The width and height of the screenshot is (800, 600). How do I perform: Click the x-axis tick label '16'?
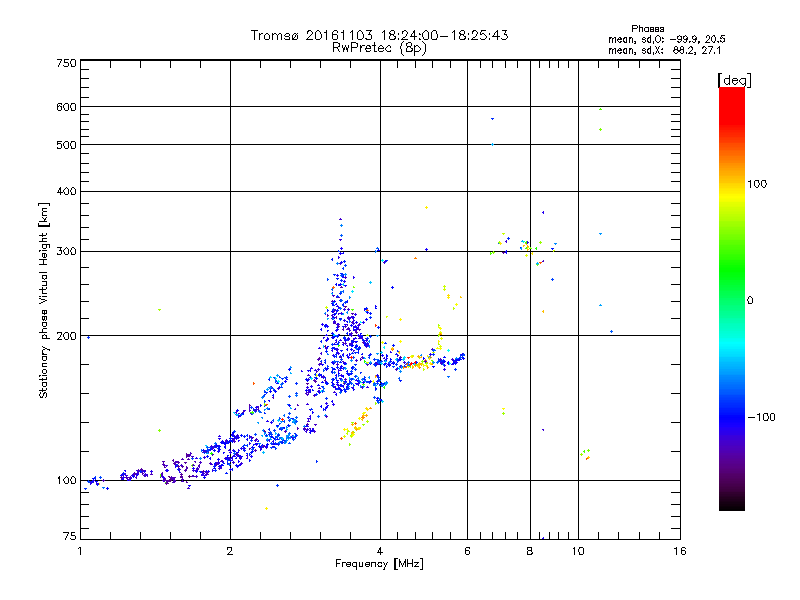click(x=680, y=551)
